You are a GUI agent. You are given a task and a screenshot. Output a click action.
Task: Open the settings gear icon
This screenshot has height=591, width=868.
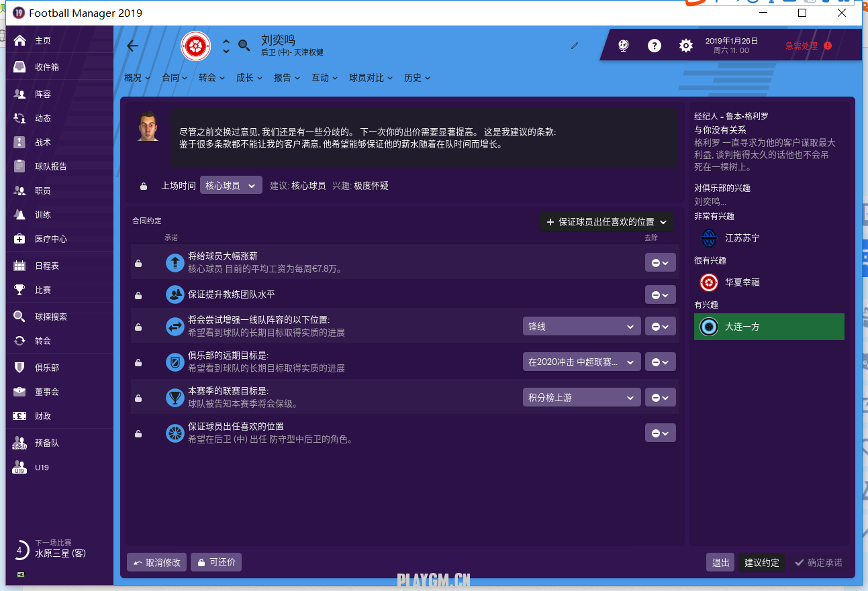click(x=685, y=46)
